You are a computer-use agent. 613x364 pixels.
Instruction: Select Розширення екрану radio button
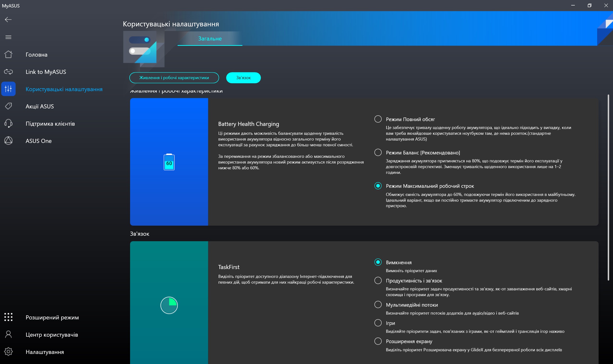(378, 341)
